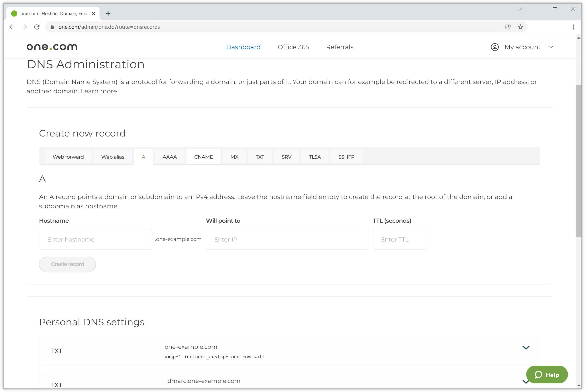Reload the page with the refresh icon
This screenshot has height=392, width=585.
click(x=37, y=27)
